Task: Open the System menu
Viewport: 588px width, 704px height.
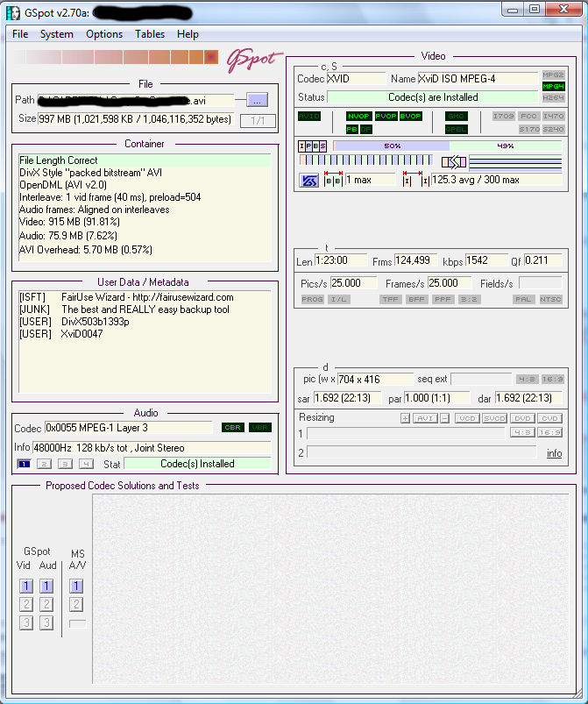Action: coord(57,34)
